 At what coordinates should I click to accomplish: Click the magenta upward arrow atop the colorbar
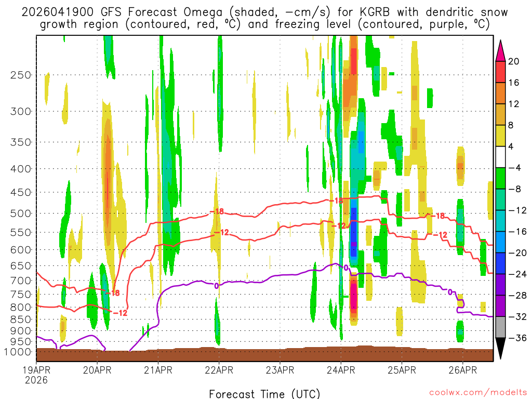tap(500, 51)
